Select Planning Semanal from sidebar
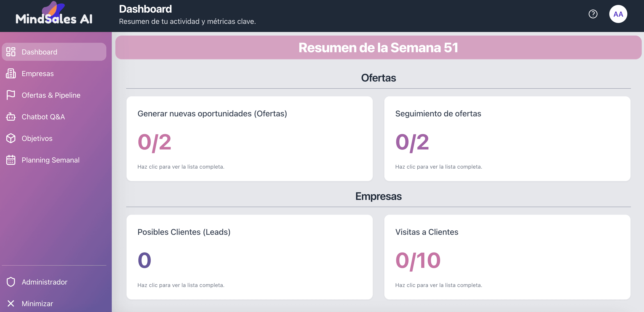 [x=50, y=160]
